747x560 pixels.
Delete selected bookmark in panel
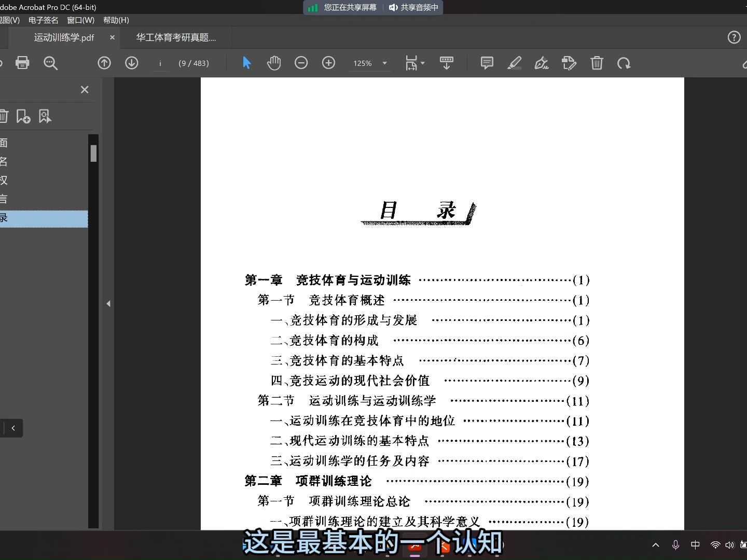click(x=3, y=116)
